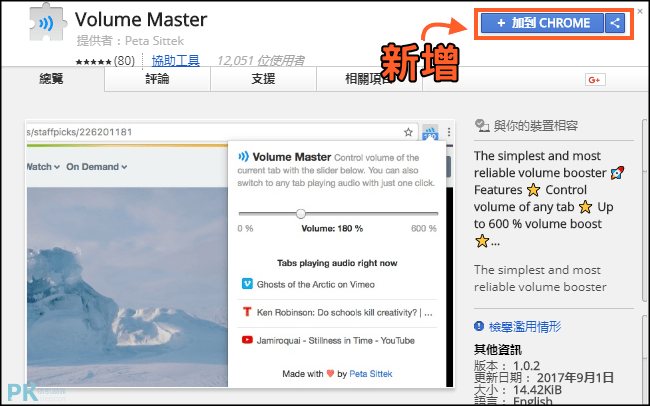Click the blue report abuse exclamation icon

(x=479, y=326)
